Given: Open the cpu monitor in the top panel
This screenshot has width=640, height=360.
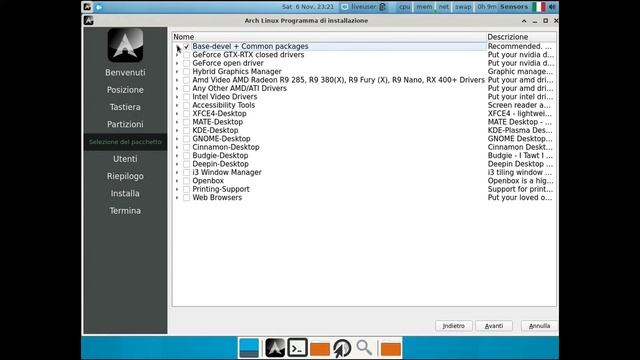Looking at the screenshot, I should [404, 7].
